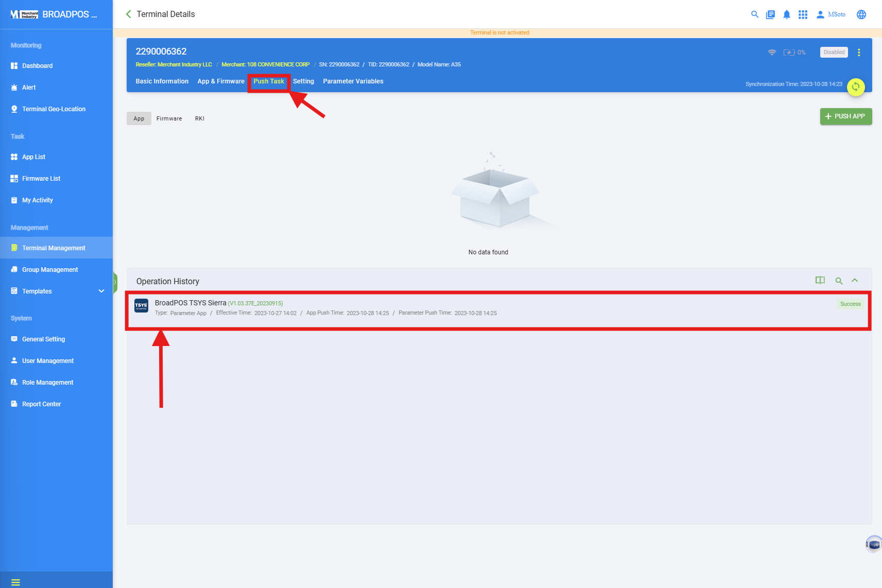
Task: Open Alert in sidebar
Action: click(56, 88)
